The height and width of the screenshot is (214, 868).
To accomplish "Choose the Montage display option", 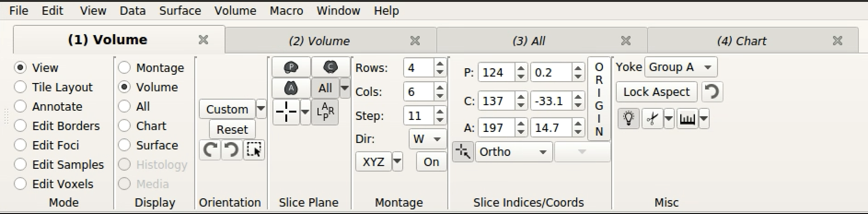I will tap(124, 68).
